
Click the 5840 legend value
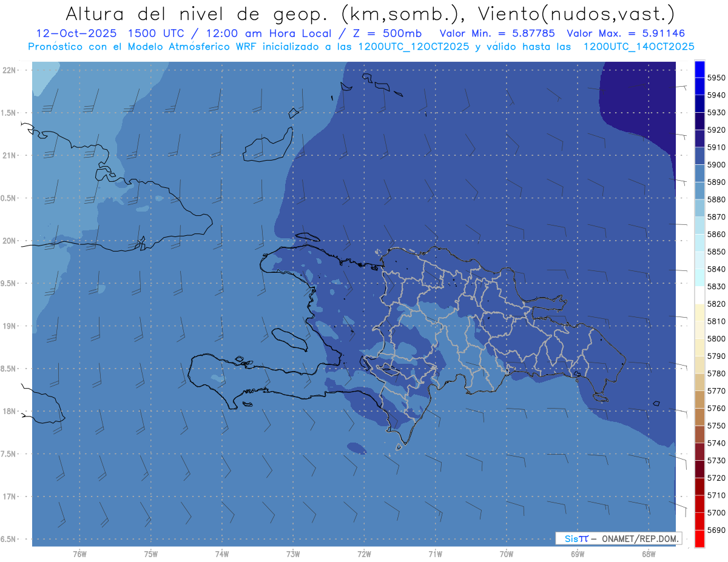click(716, 269)
